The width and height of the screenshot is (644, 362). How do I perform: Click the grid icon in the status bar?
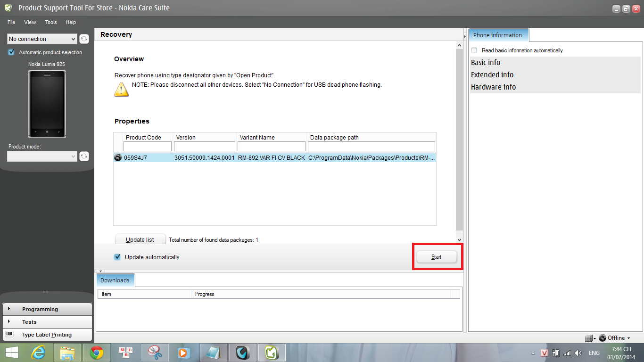tap(588, 338)
